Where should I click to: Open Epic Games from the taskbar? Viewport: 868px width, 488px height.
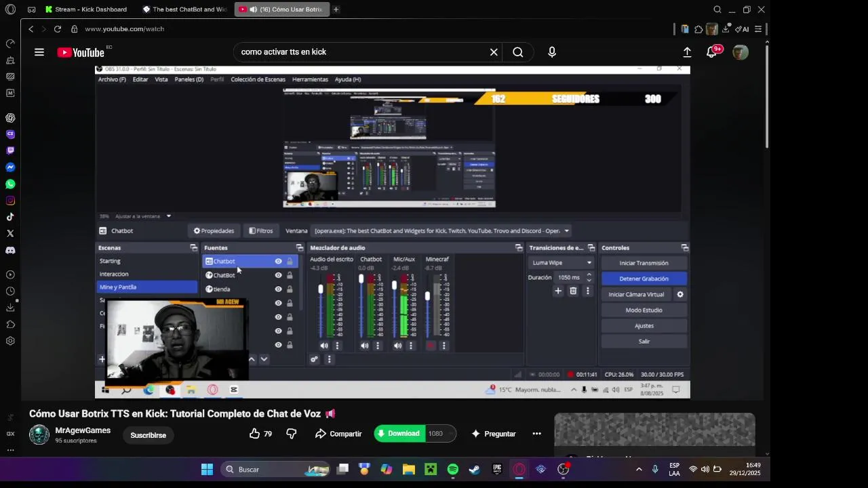tap(497, 469)
